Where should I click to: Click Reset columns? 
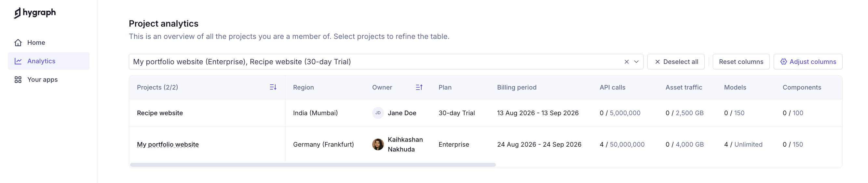(x=741, y=62)
